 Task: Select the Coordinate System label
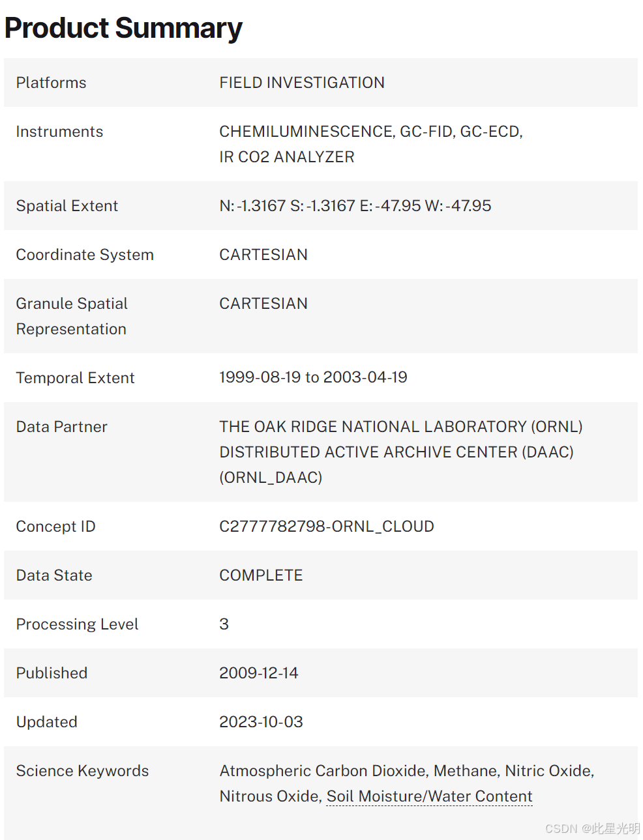85,255
